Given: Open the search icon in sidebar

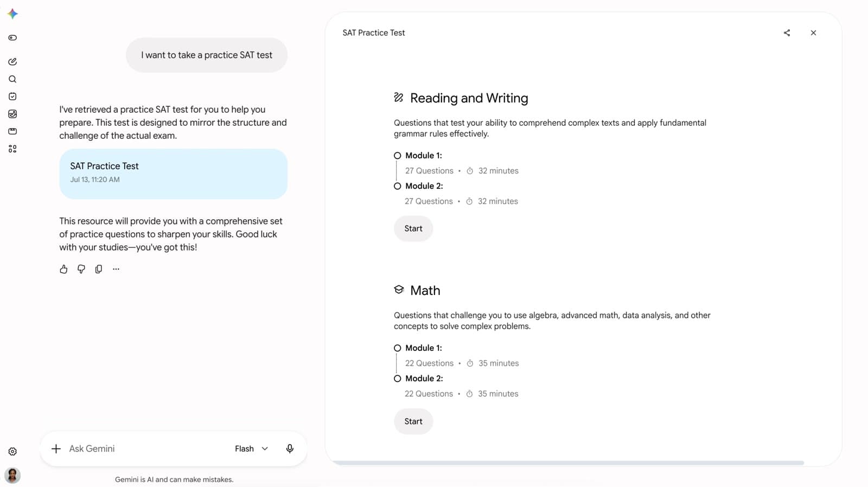Looking at the screenshot, I should [12, 79].
